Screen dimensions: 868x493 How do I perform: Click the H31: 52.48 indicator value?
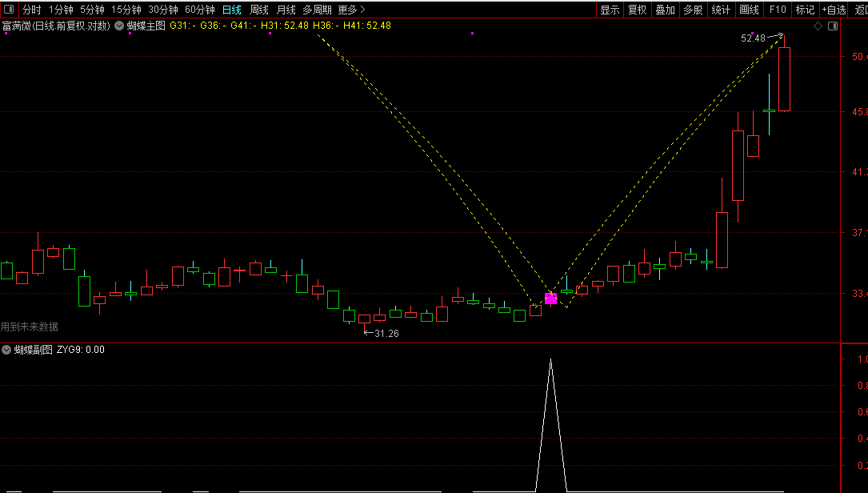(285, 26)
